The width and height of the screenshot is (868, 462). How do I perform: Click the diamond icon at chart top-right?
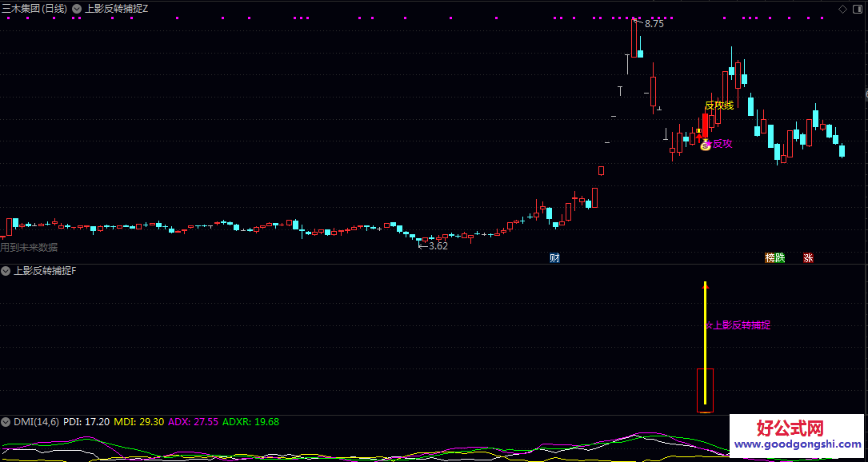coord(842,9)
